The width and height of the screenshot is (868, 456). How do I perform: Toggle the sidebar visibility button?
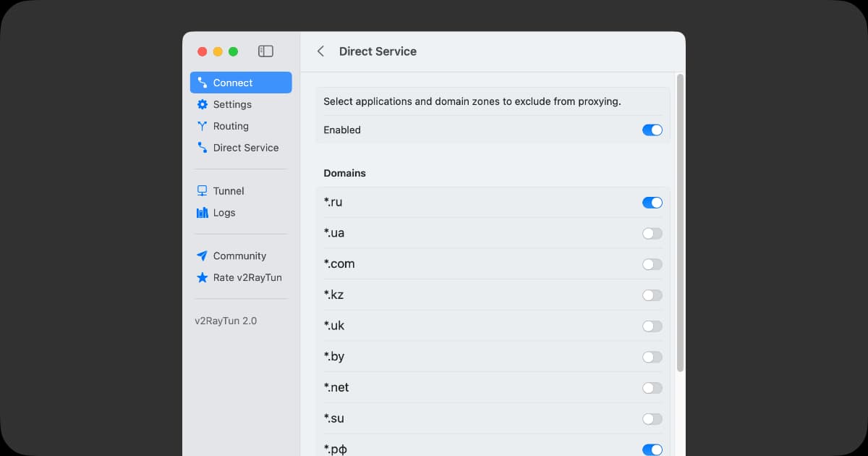[265, 51]
